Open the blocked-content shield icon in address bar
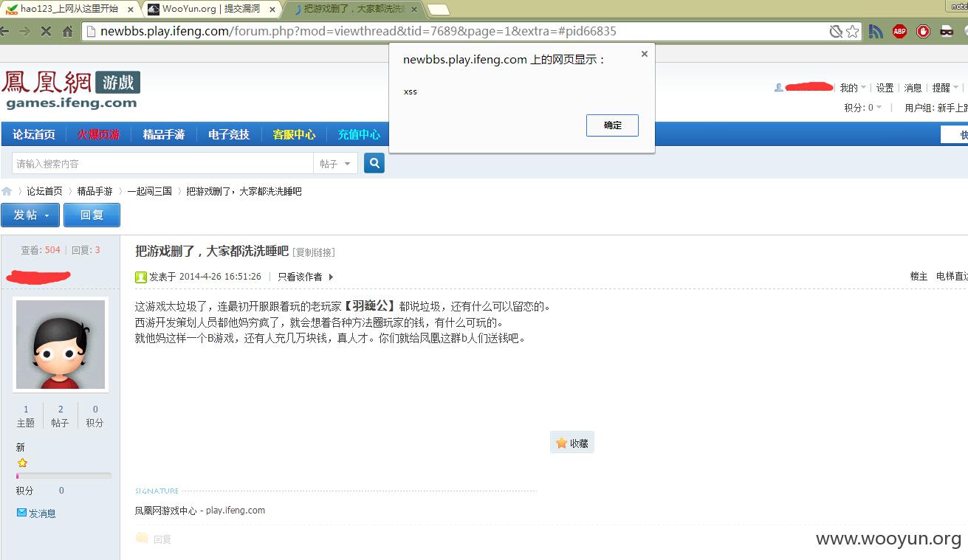 tap(836, 31)
